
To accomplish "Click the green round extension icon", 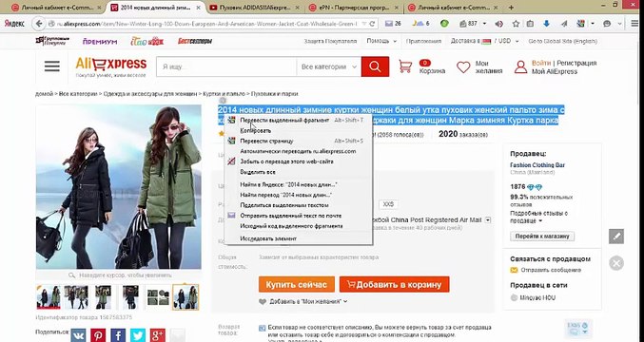I will tap(444, 24).
